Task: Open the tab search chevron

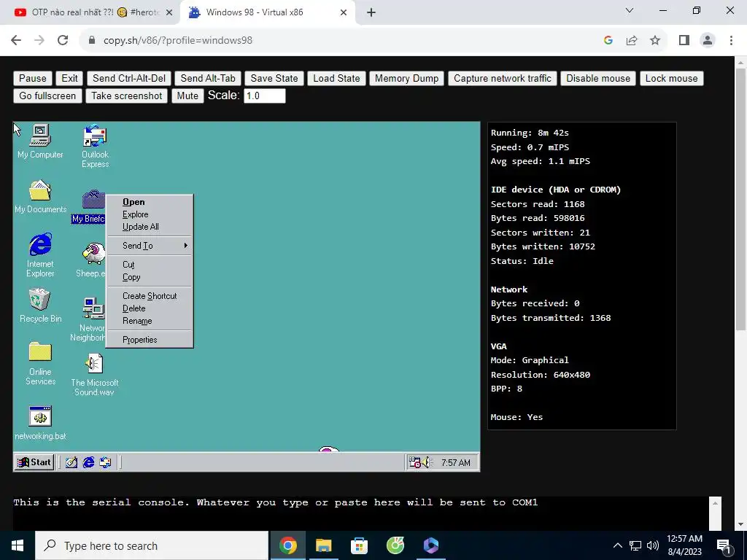Action: 630,10
